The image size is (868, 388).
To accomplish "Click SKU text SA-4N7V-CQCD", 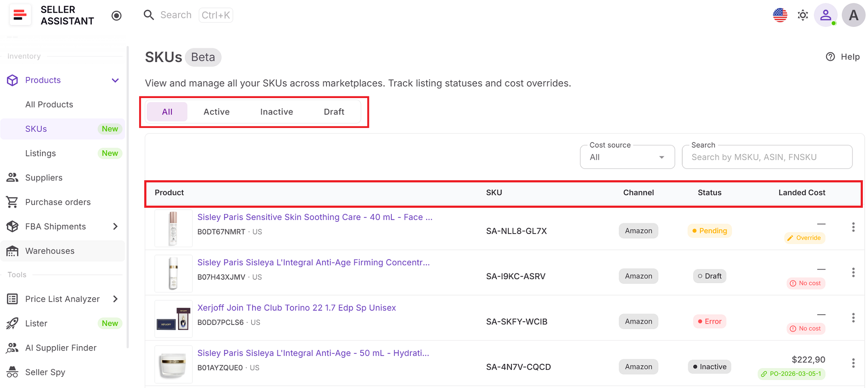I will 518,367.
